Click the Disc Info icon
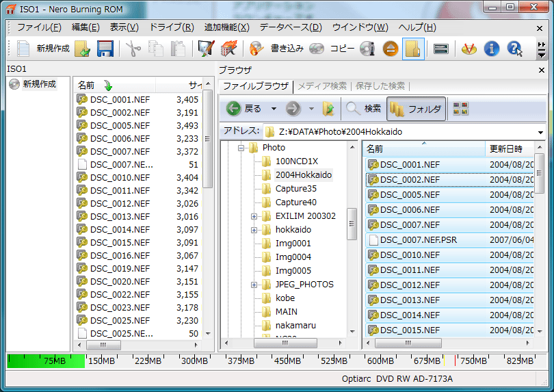 coord(367,49)
